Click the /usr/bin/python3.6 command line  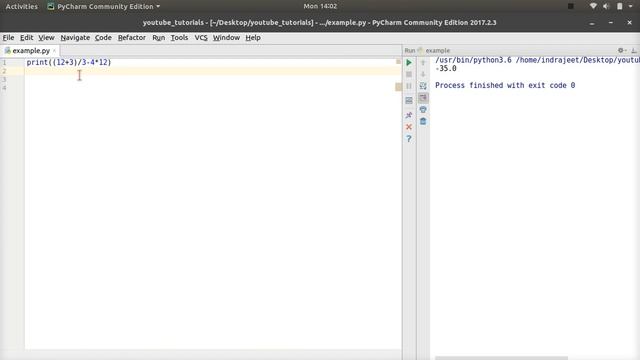pos(537,60)
